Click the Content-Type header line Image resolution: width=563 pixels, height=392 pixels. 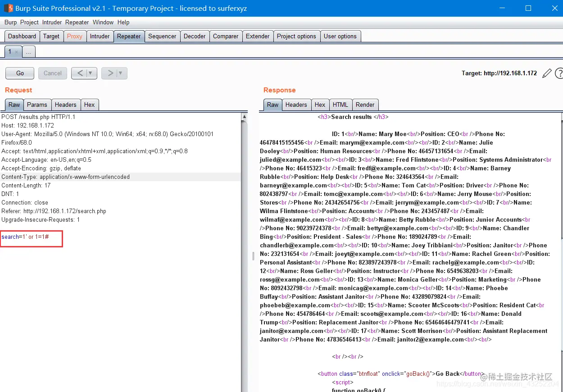[x=66, y=177]
